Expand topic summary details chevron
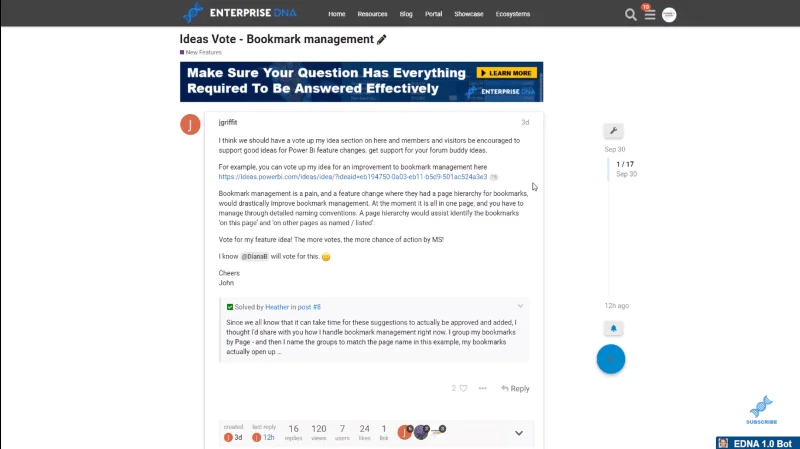 pos(519,433)
